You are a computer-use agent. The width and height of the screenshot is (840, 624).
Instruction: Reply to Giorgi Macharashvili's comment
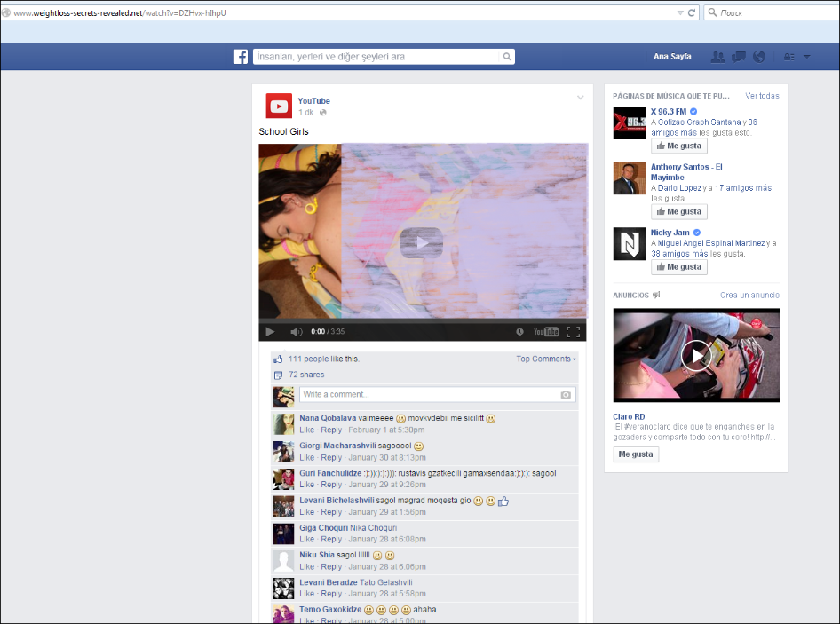(331, 457)
